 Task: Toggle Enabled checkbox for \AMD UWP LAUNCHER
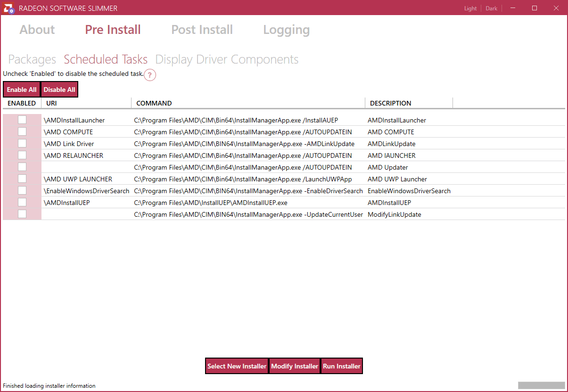coord(22,179)
